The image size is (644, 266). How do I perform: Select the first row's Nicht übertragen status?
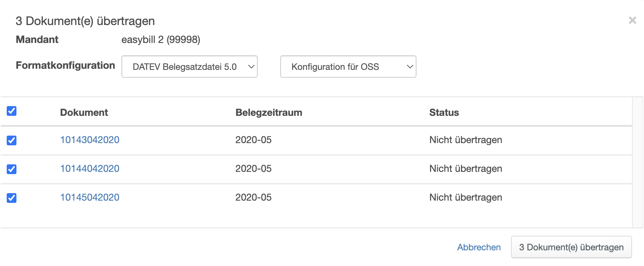click(465, 140)
